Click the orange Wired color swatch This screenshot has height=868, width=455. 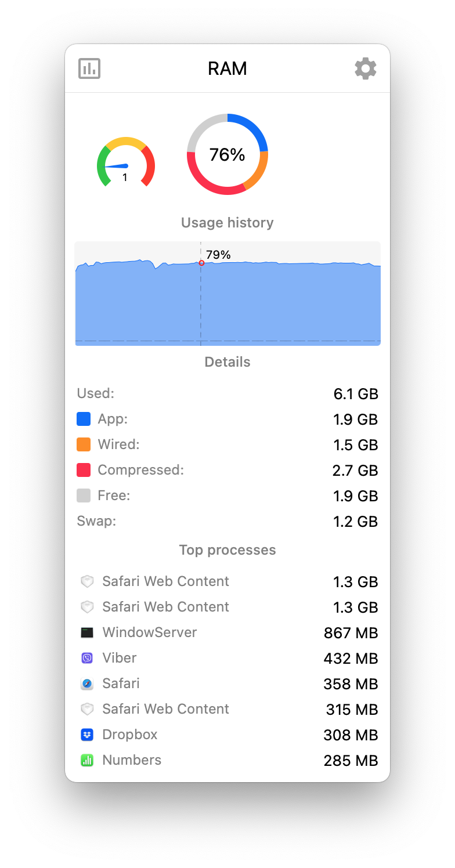click(84, 444)
